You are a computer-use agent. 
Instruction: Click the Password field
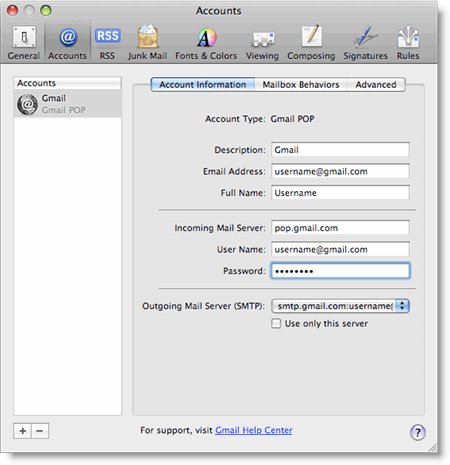[340, 271]
